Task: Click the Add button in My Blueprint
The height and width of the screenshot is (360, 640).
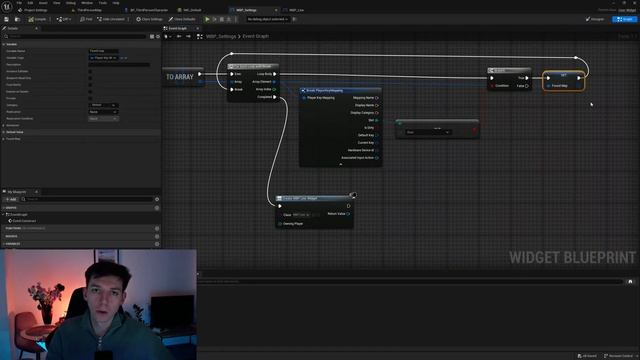Action: tap(11, 199)
